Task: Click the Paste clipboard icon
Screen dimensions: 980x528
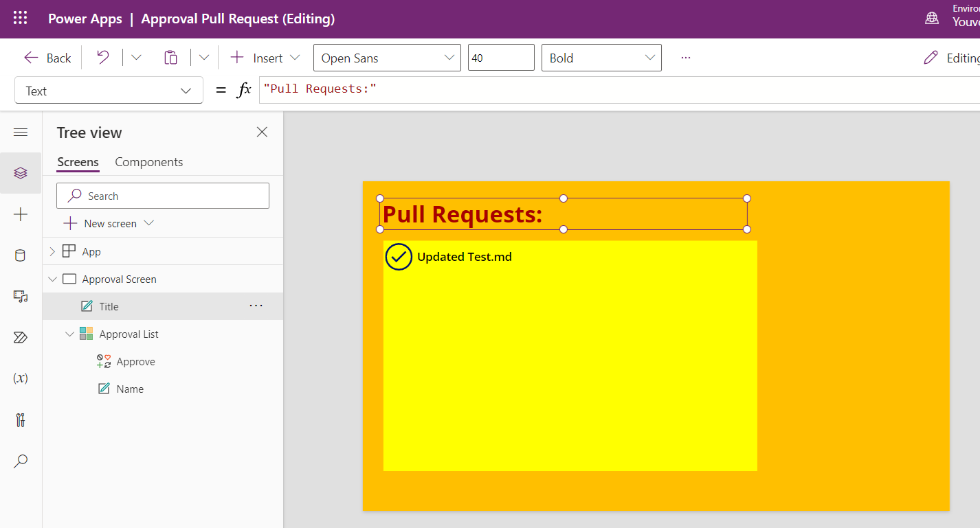Action: (170, 58)
